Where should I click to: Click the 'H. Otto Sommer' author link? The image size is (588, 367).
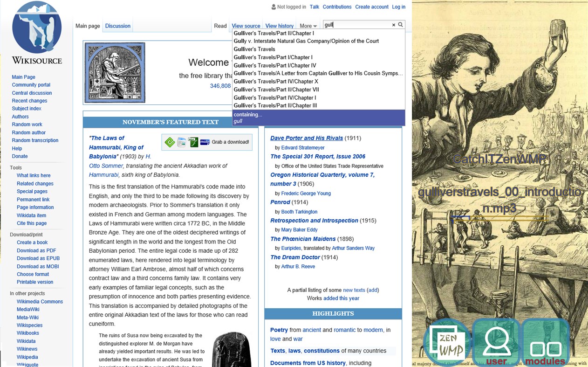pos(120,161)
